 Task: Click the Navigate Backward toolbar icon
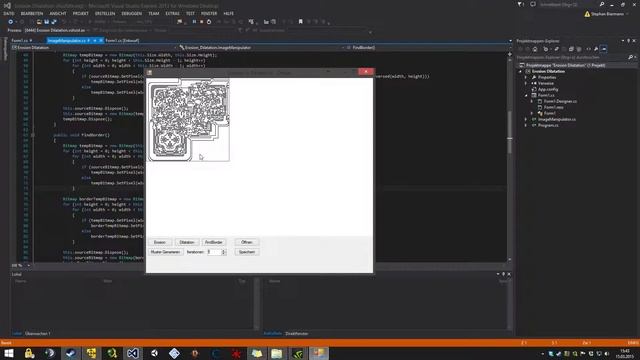point(11,22)
